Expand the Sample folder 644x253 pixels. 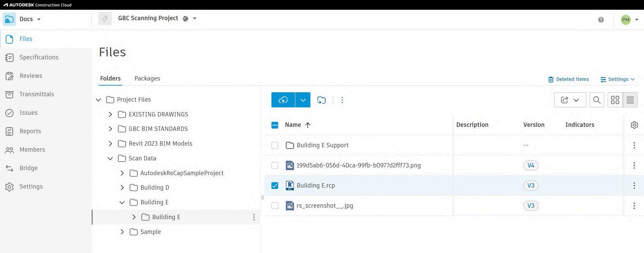tap(122, 232)
